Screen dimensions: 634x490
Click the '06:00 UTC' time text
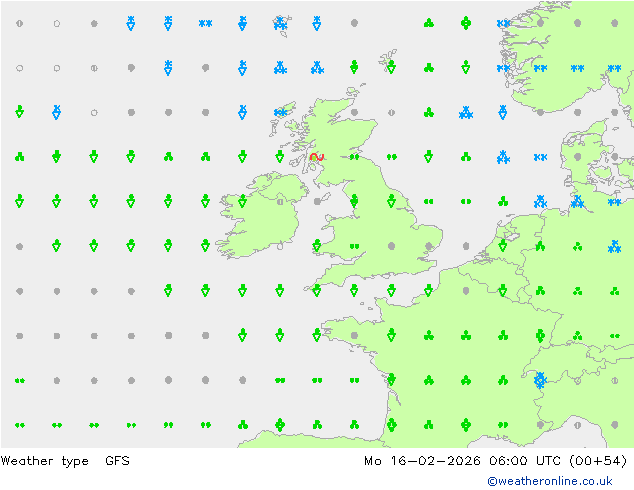click(525, 460)
